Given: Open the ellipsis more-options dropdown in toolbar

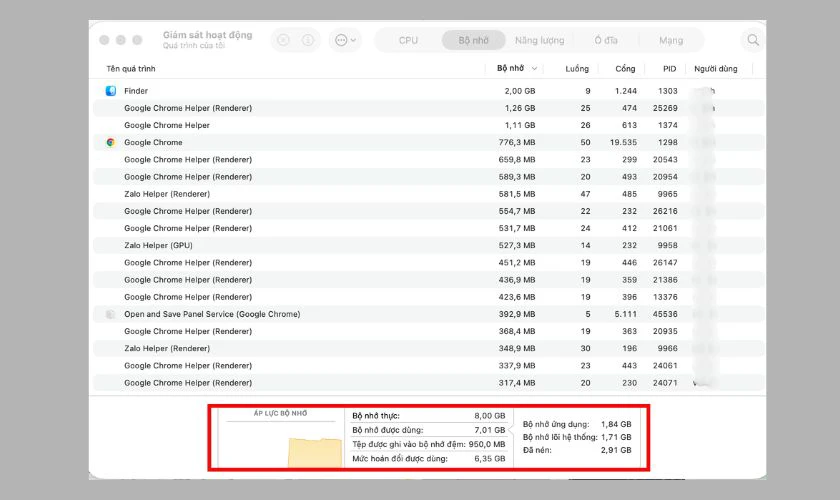Looking at the screenshot, I should pos(345,40).
